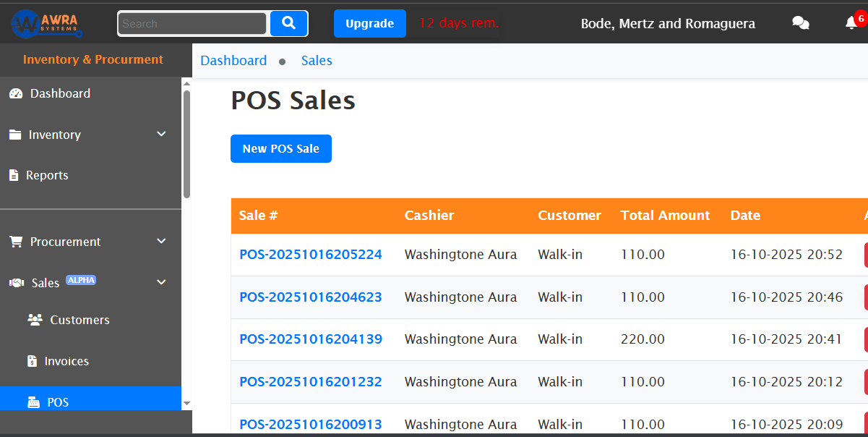The image size is (868, 437).
Task: Open the Dashboard sidebar icon
Action: pyautogui.click(x=17, y=93)
